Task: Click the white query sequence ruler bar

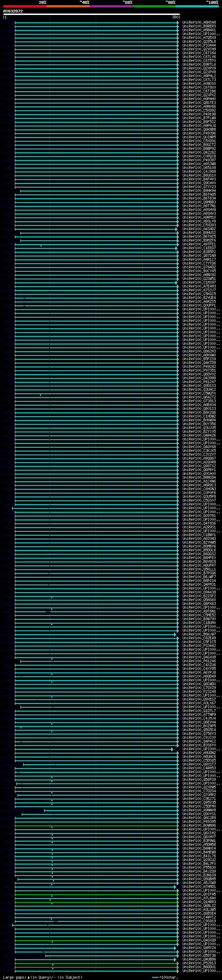Action: (91, 14)
